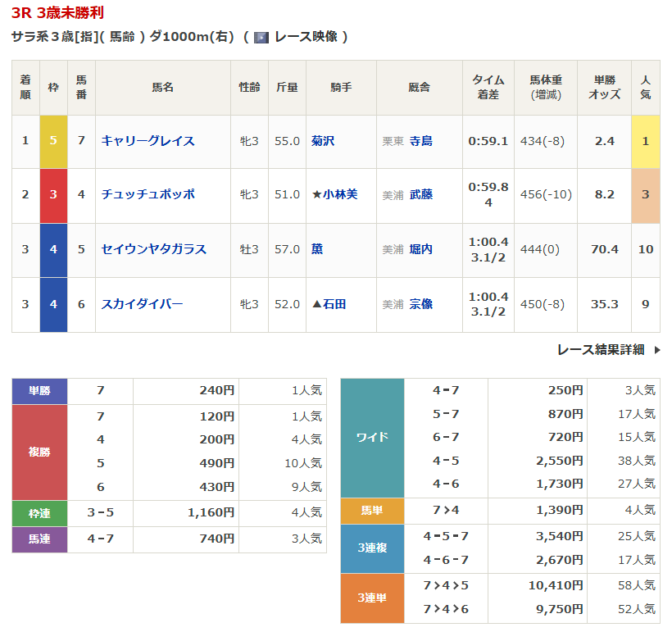Click trainer 武藤 link
This screenshot has height=632, width=672.
point(421,195)
